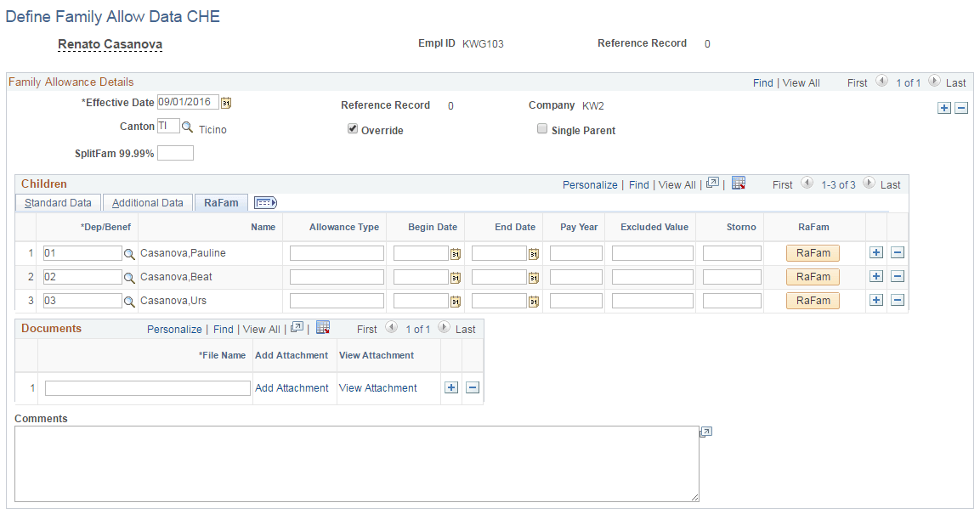
Task: Enable the Single Parent checkbox
Action: 542,128
